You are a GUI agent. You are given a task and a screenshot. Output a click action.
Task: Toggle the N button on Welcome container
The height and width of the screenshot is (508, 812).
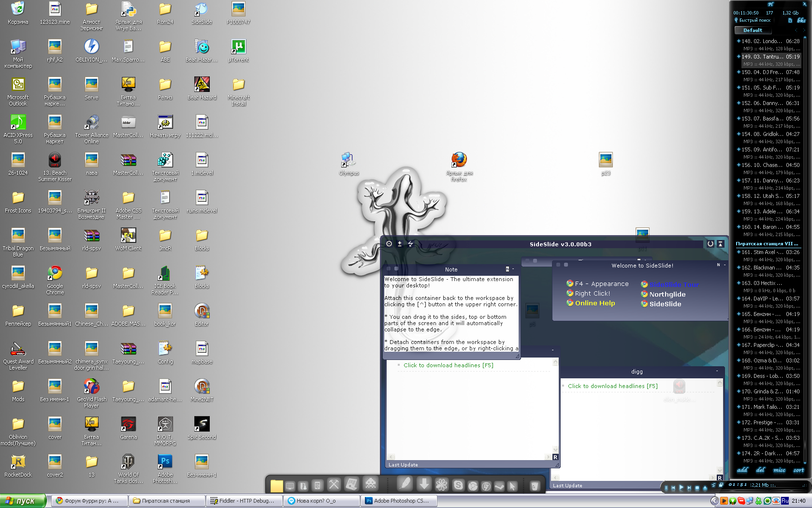pos(718,265)
